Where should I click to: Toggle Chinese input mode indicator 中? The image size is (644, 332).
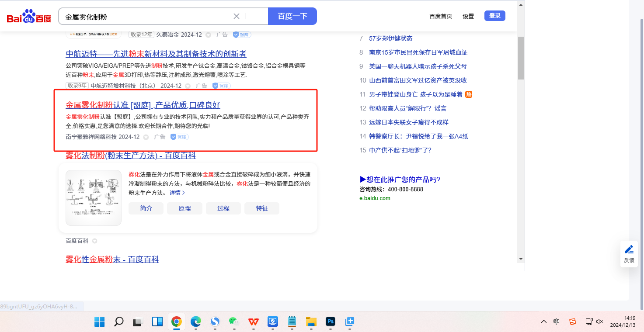(556, 322)
